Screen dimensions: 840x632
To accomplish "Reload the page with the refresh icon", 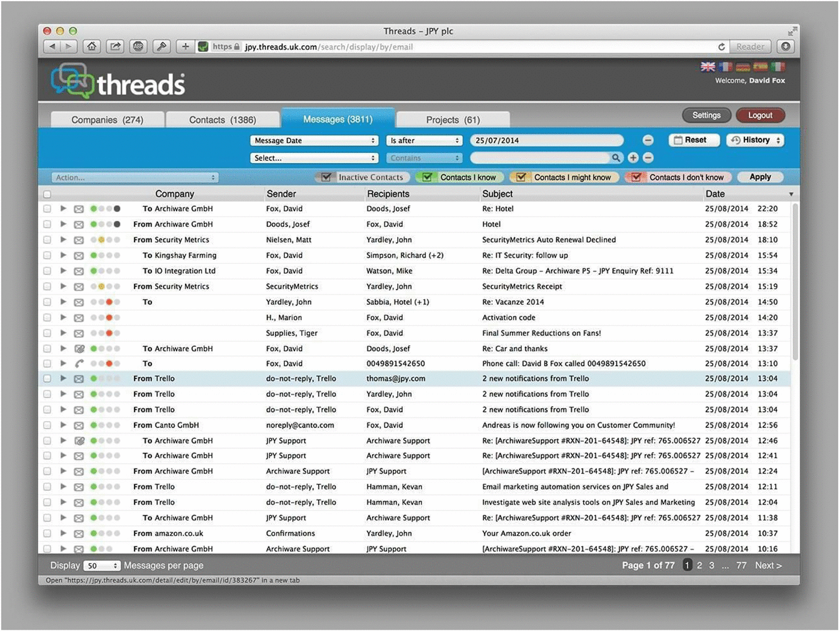I will (x=721, y=47).
